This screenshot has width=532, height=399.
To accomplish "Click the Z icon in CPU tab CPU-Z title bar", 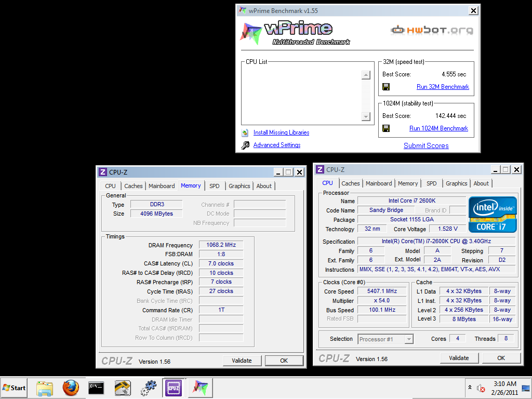I will click(x=320, y=169).
